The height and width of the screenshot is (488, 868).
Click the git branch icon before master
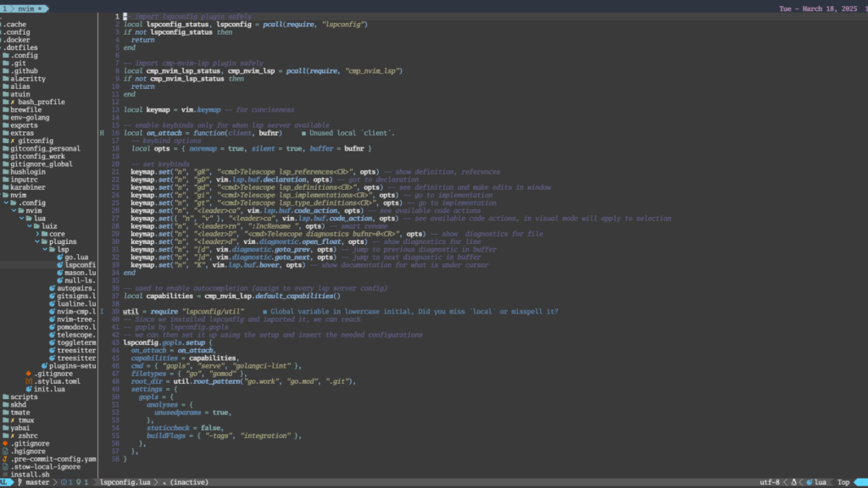point(20,482)
